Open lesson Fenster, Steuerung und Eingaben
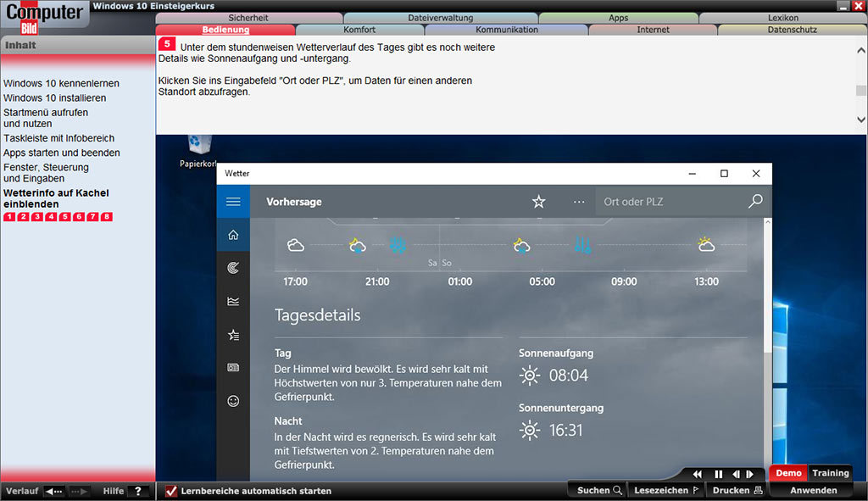Viewport: 868px width, 501px height. point(46,173)
